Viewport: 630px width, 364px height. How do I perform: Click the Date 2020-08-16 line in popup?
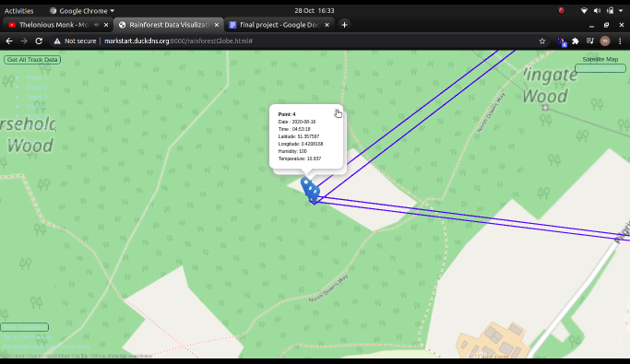(x=297, y=122)
